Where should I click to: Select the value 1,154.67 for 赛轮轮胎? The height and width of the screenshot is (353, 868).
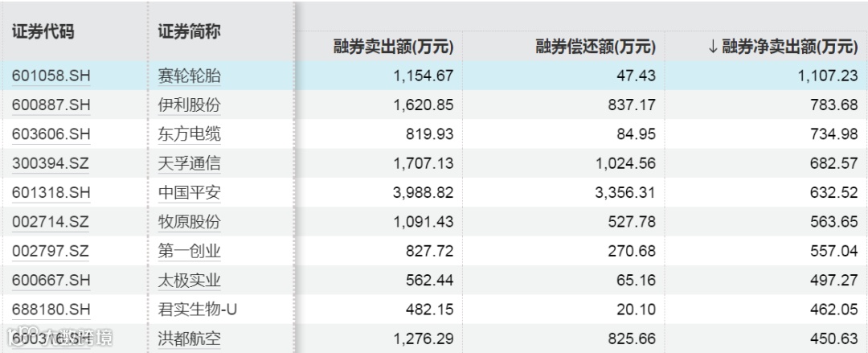click(x=424, y=76)
